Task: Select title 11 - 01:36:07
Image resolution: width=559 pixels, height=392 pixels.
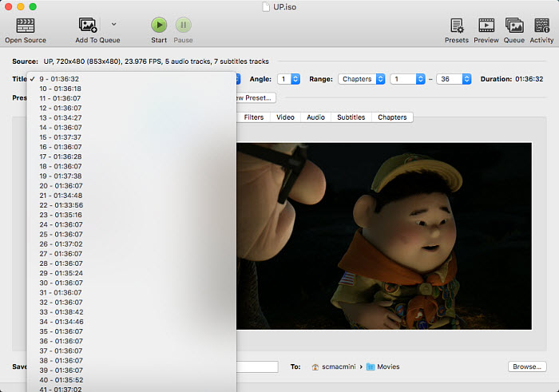Action: [x=131, y=98]
